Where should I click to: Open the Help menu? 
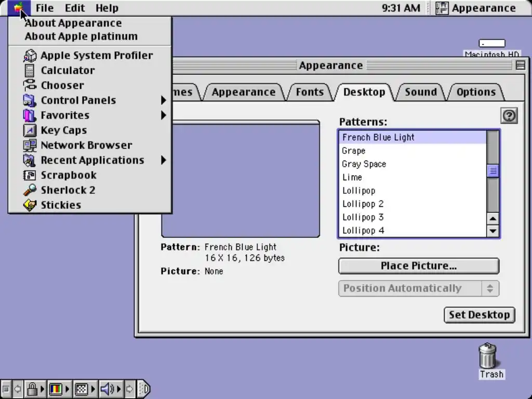click(107, 8)
